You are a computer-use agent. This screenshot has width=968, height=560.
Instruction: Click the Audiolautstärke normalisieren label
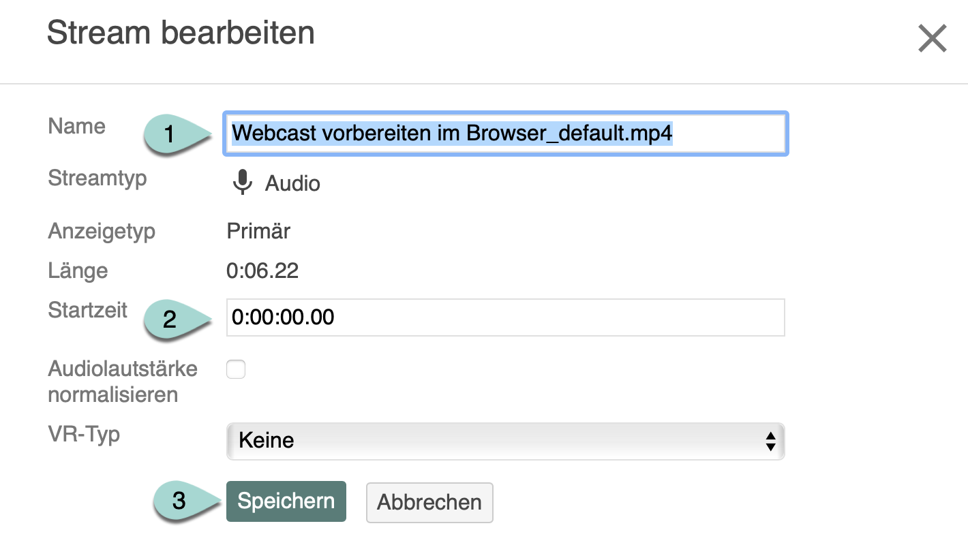(123, 382)
